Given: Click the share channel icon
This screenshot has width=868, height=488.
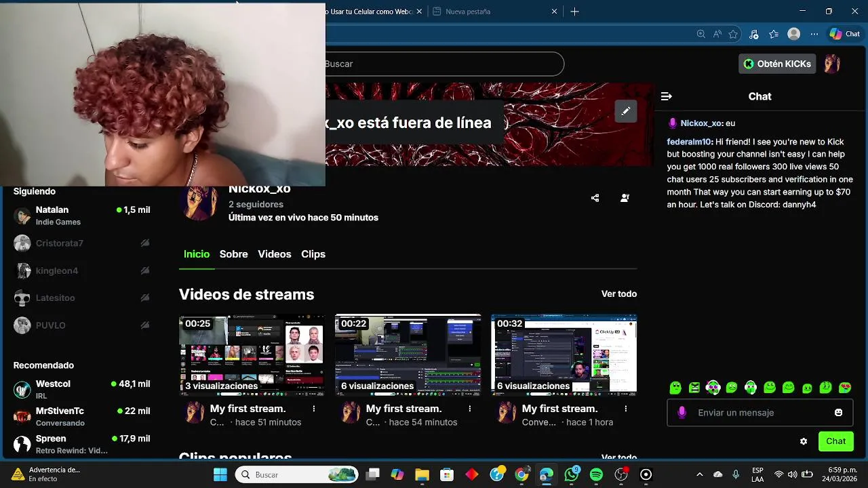Looking at the screenshot, I should [595, 198].
